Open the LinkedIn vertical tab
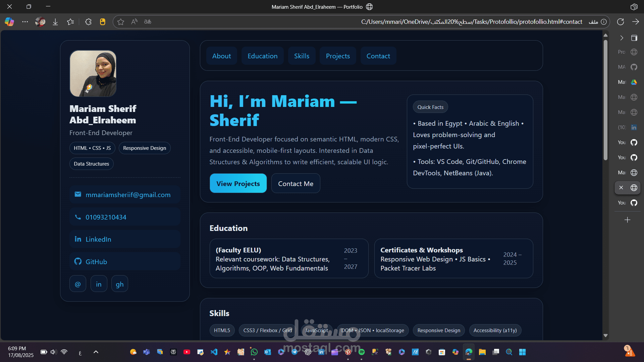Image resolution: width=644 pixels, height=362 pixels. pos(628,127)
